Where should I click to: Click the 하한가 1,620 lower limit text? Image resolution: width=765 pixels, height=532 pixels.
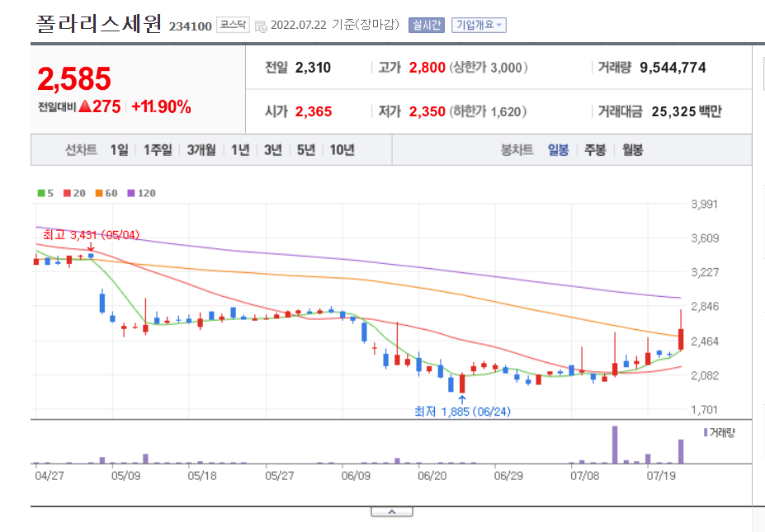coord(488,111)
